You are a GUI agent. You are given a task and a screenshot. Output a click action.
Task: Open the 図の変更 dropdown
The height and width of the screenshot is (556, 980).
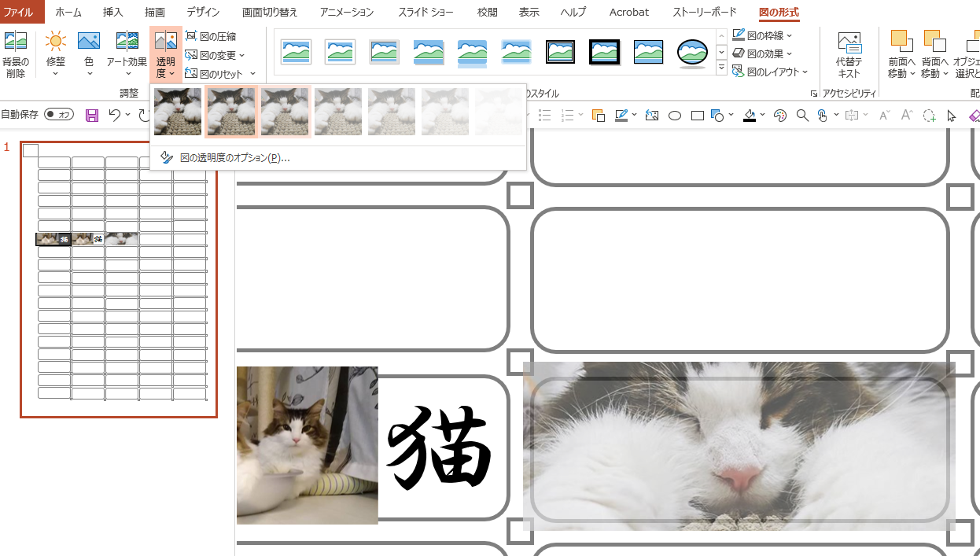tap(215, 55)
